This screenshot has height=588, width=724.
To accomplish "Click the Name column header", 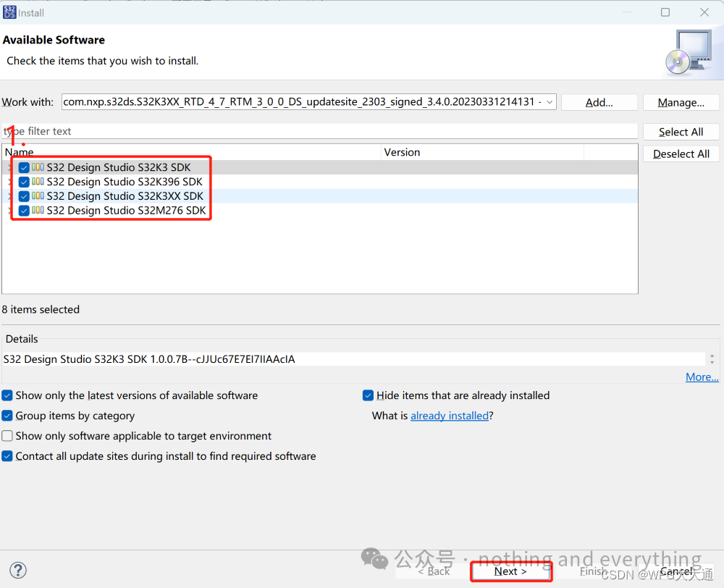I will click(x=192, y=152).
